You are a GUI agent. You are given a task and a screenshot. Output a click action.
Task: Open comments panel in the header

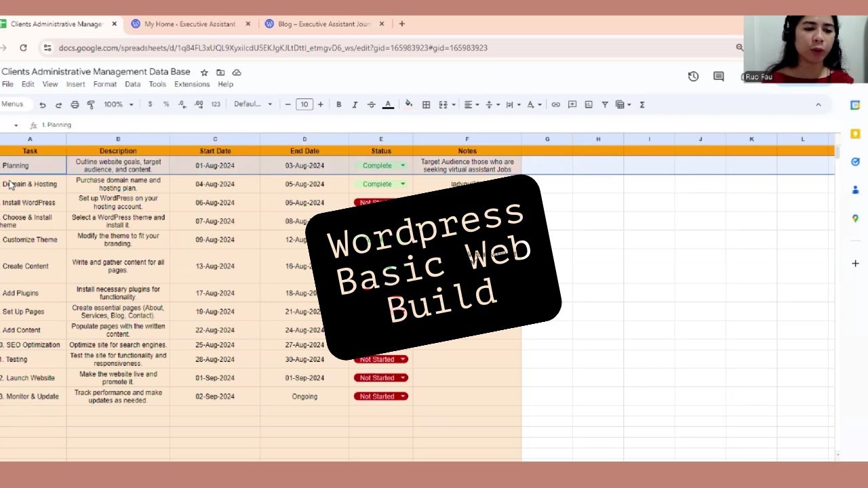tap(719, 77)
